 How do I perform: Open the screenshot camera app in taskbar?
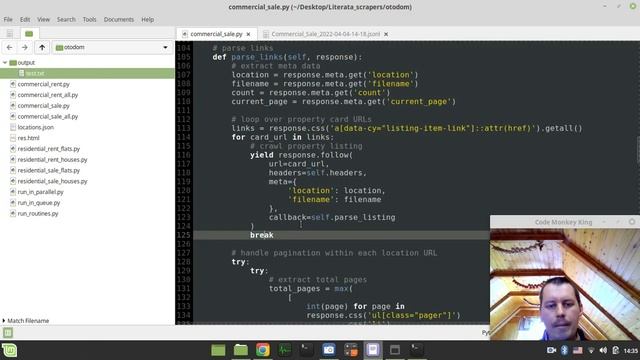click(x=329, y=350)
